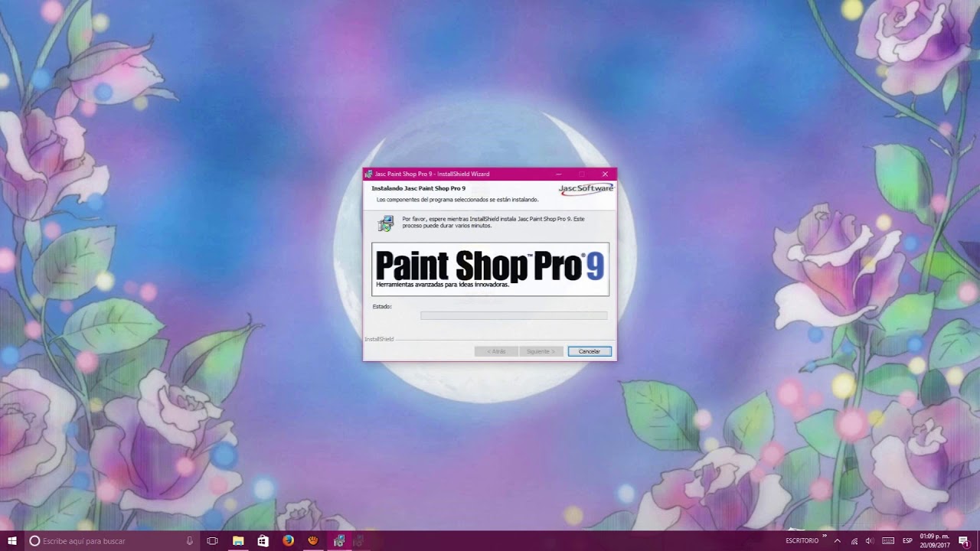Click the Jasc Software logo
Screen dimensions: 980x551
click(586, 188)
